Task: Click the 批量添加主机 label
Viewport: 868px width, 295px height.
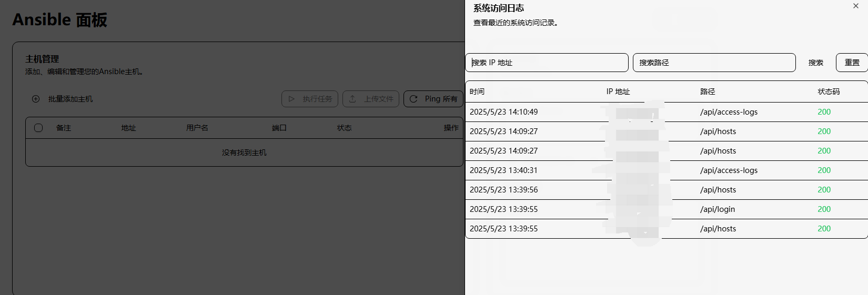Action: click(70, 99)
